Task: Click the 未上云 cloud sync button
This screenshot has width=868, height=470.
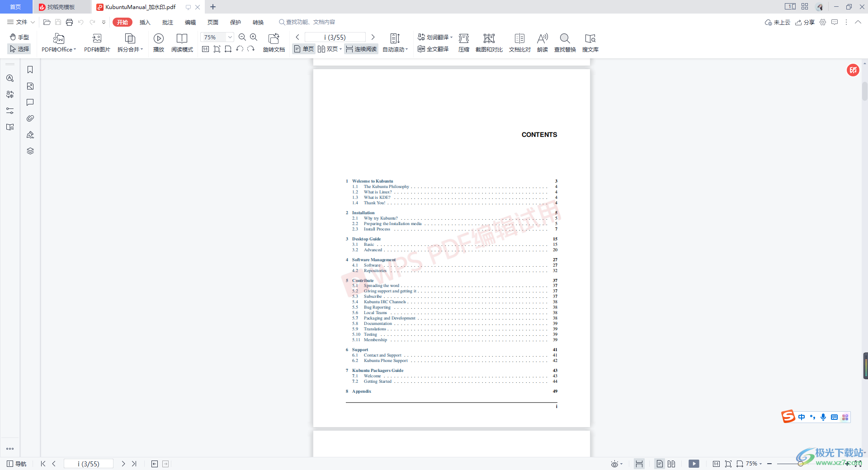Action: tap(777, 22)
